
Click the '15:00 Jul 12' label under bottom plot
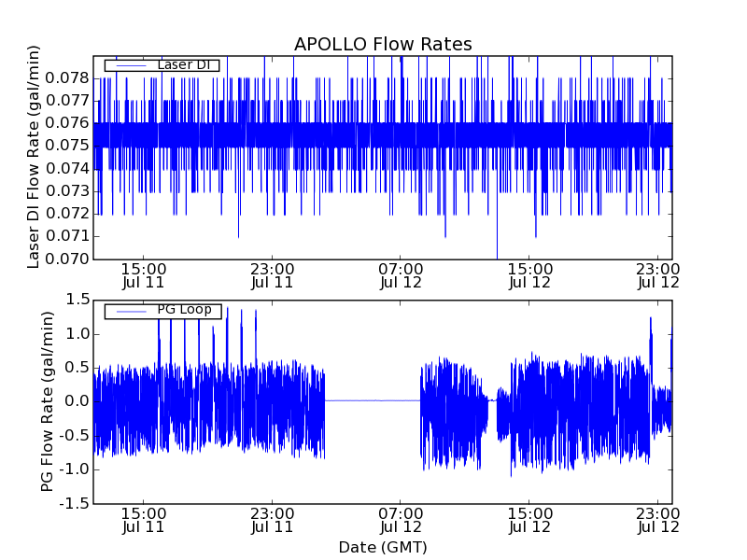pyautogui.click(x=530, y=519)
